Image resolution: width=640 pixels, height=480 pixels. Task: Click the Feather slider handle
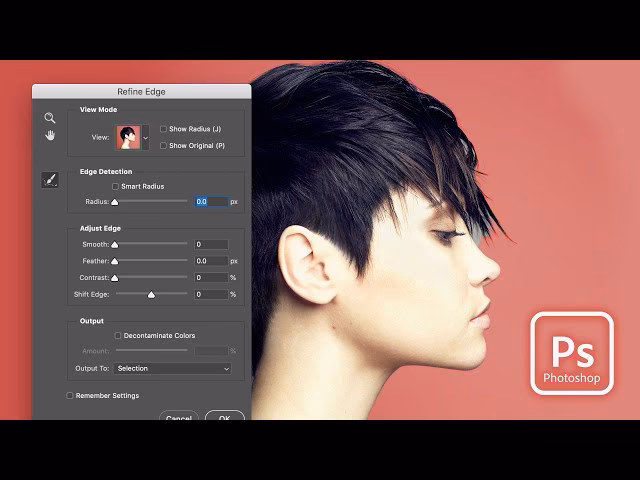115,261
